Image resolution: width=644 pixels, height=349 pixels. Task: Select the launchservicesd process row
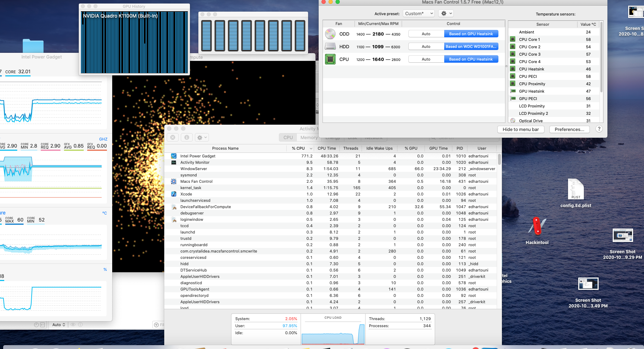point(331,200)
